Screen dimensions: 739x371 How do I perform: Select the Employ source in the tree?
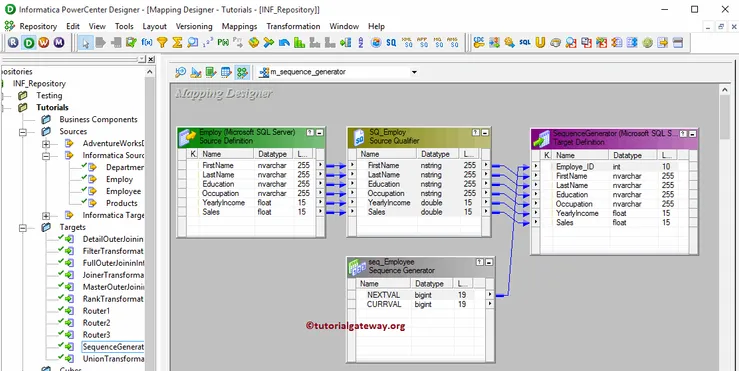(119, 180)
